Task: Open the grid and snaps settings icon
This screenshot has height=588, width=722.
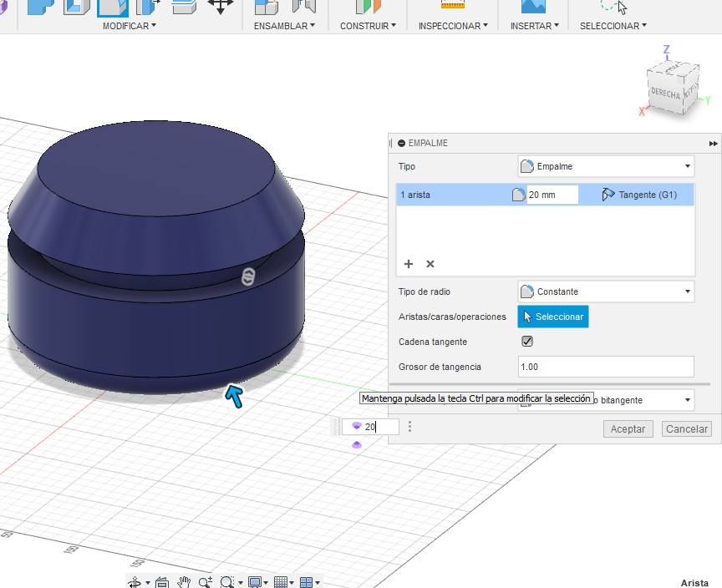Action: tap(281, 581)
